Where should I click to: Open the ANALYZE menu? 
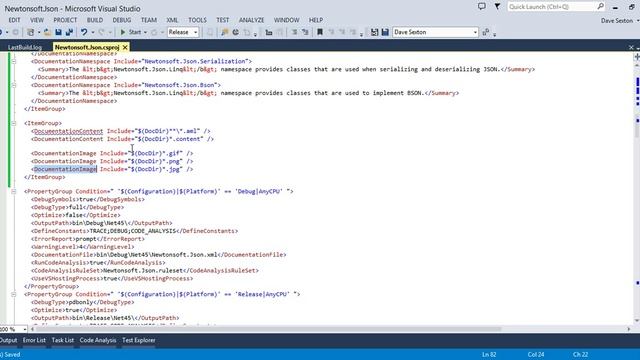(x=251, y=20)
